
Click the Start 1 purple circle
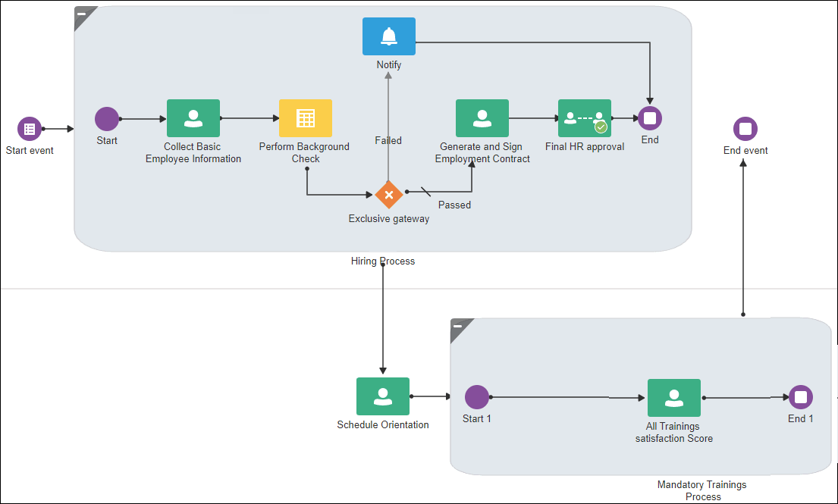tap(477, 396)
